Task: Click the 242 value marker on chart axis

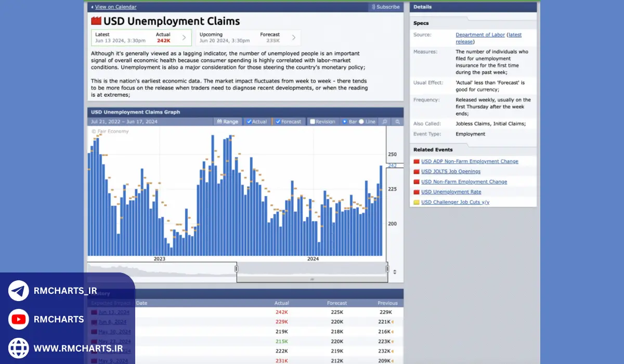Action: 392,165
